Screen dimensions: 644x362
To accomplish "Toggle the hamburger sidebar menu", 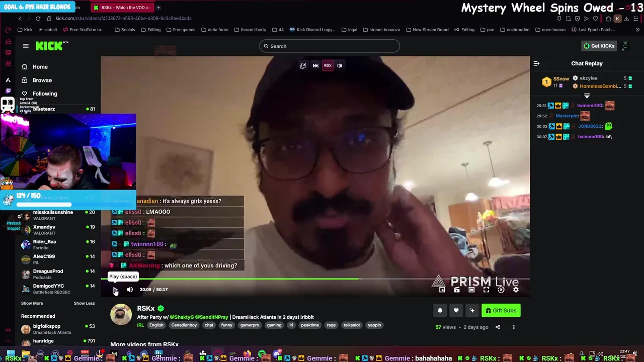I will click(26, 46).
